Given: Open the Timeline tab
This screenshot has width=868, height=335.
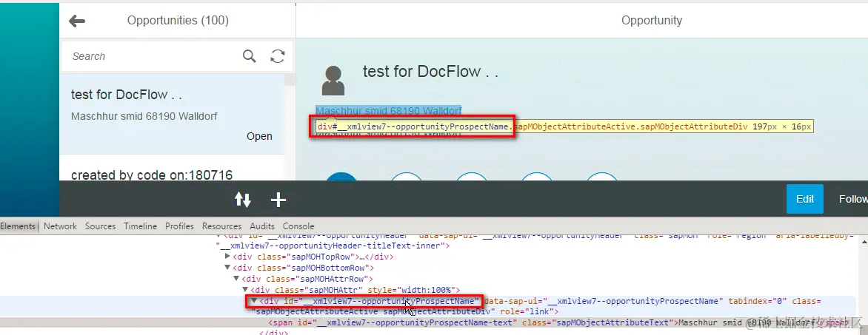Looking at the screenshot, I should (x=141, y=226).
